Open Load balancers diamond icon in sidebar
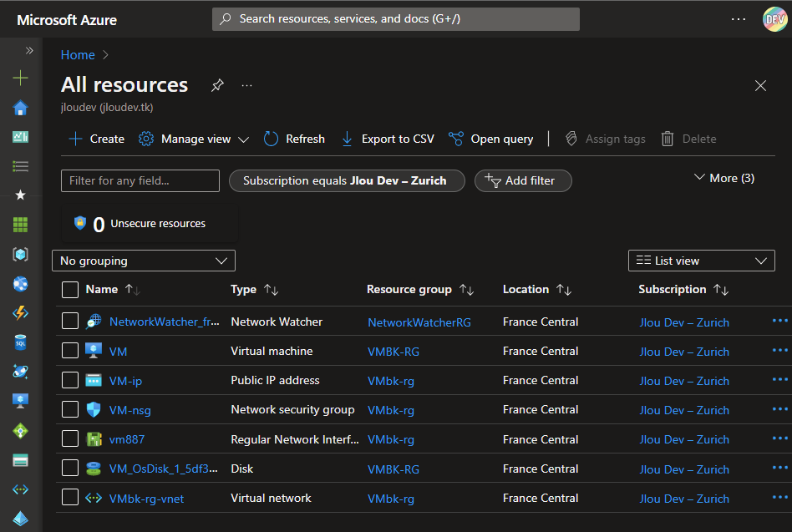This screenshot has height=532, width=792. [20, 431]
